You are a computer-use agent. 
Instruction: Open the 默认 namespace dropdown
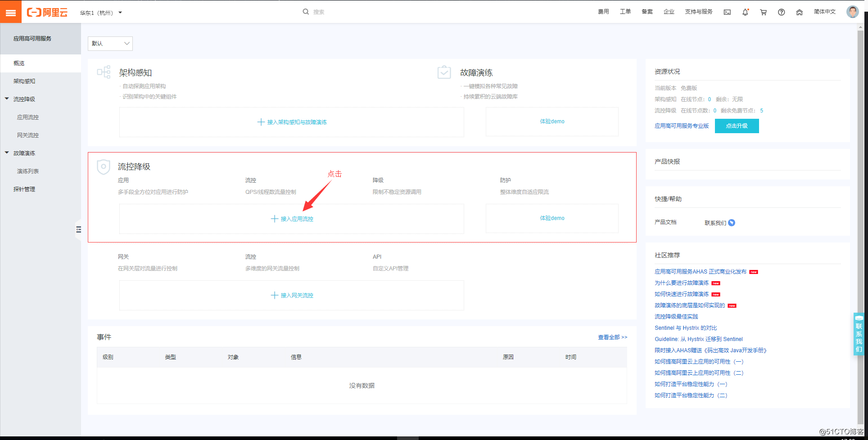pyautogui.click(x=110, y=44)
